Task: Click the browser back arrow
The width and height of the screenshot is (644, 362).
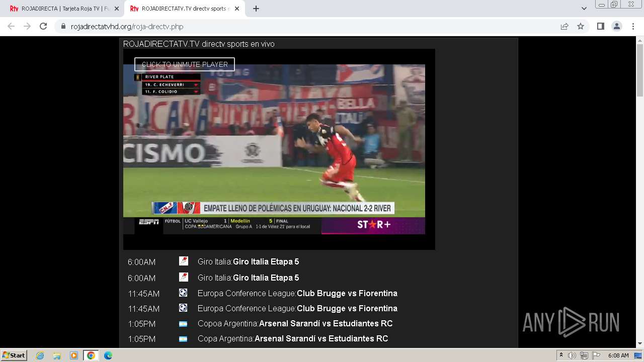Action: (11, 26)
